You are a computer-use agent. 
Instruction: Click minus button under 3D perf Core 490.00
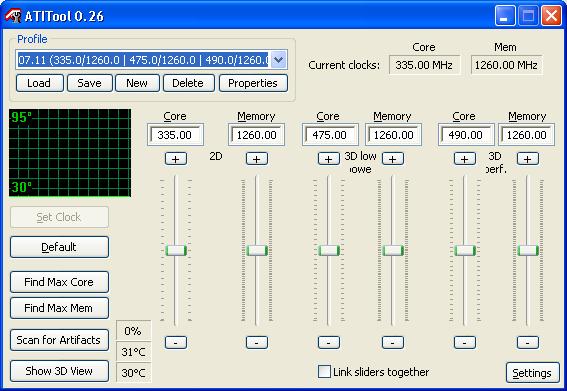pyautogui.click(x=465, y=342)
